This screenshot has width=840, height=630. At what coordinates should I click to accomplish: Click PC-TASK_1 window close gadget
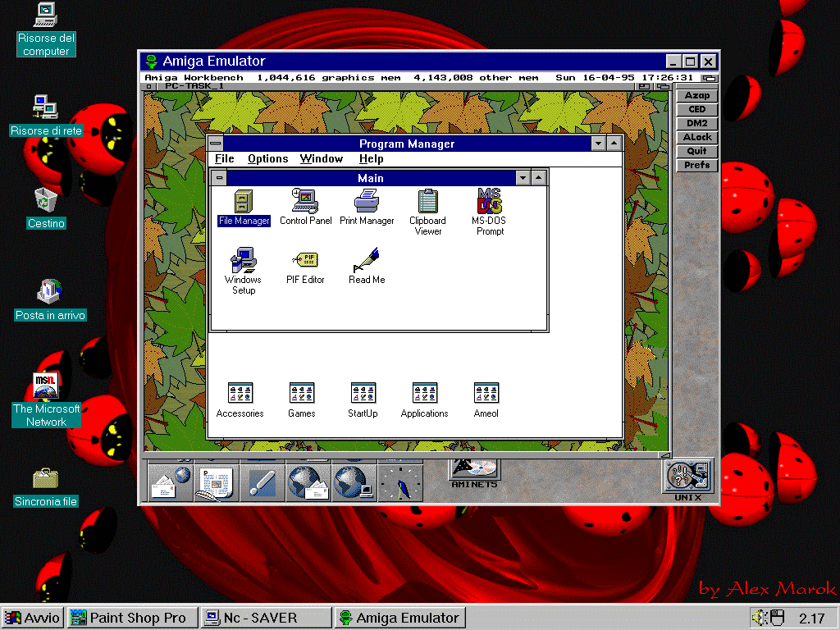(x=149, y=86)
